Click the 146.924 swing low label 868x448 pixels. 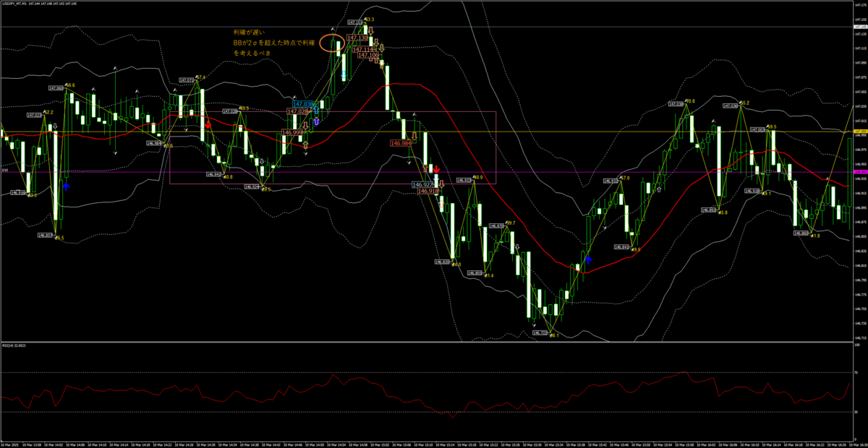(x=252, y=186)
